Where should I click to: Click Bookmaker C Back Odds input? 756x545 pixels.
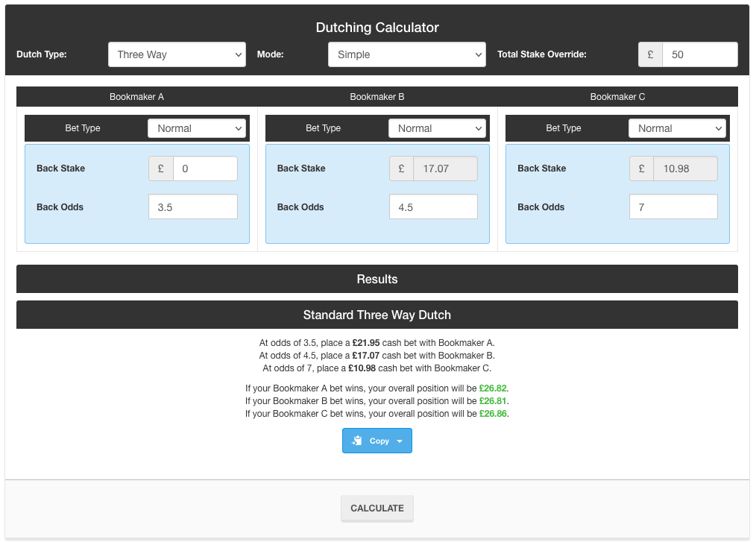click(x=673, y=207)
